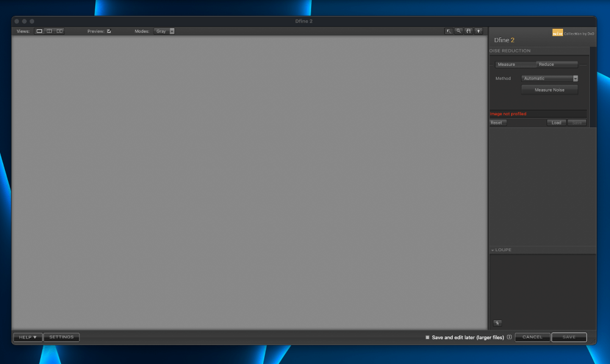Click the 'Method' label

click(503, 79)
